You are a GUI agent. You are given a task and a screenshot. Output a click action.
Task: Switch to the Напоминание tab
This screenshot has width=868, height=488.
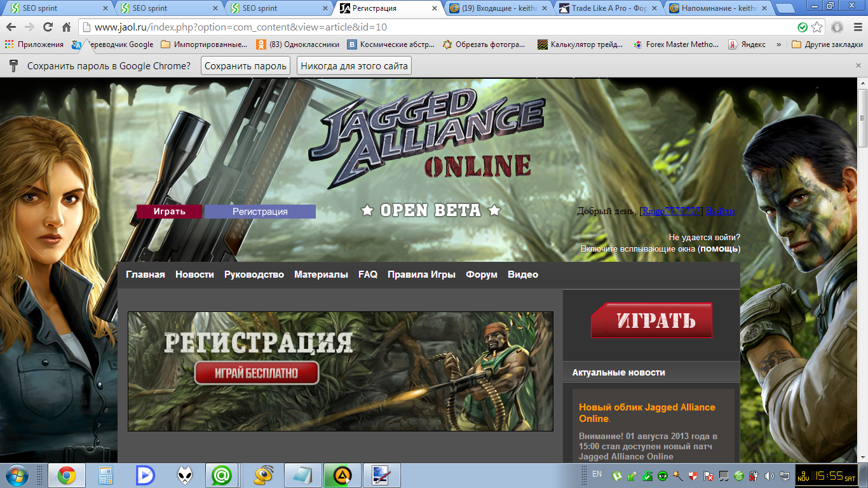click(717, 8)
